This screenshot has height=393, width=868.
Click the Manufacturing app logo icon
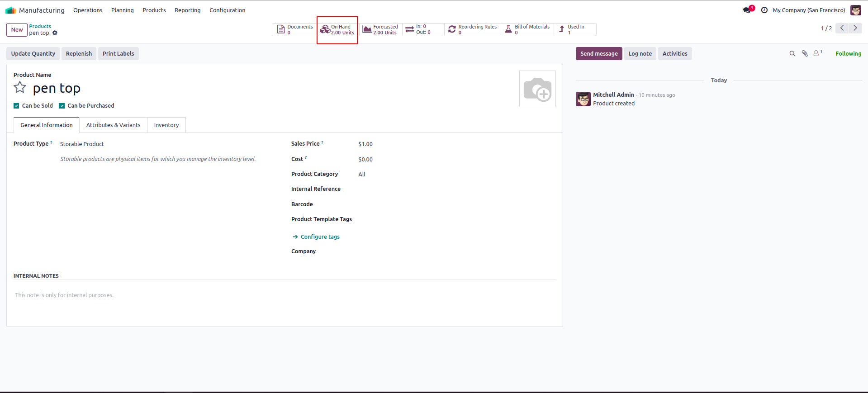click(10, 10)
